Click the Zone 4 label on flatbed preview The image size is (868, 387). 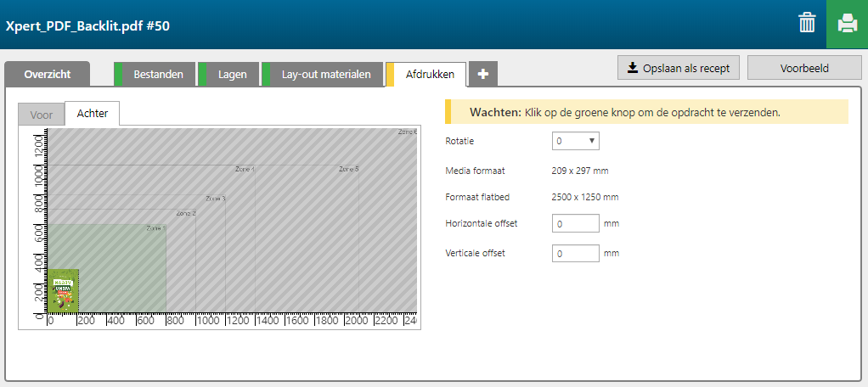pyautogui.click(x=245, y=170)
